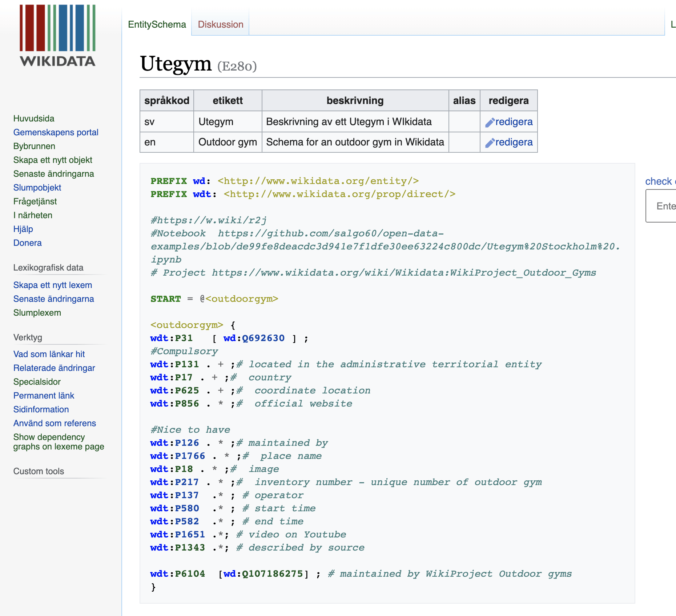The height and width of the screenshot is (616, 676).
Task: Click pencil icon in Swedish row
Action: 490,123
